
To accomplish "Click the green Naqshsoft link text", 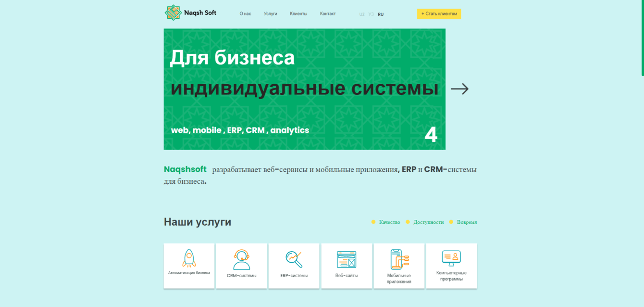I will (x=185, y=169).
